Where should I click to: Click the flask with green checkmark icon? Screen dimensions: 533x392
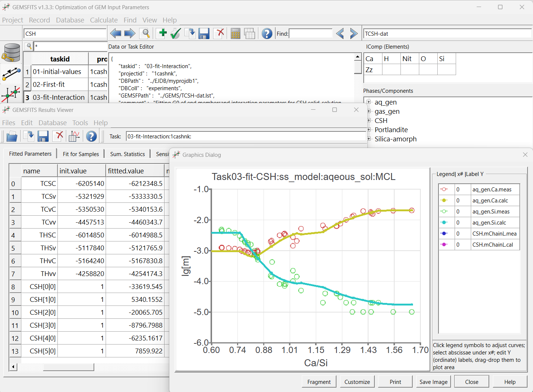175,33
